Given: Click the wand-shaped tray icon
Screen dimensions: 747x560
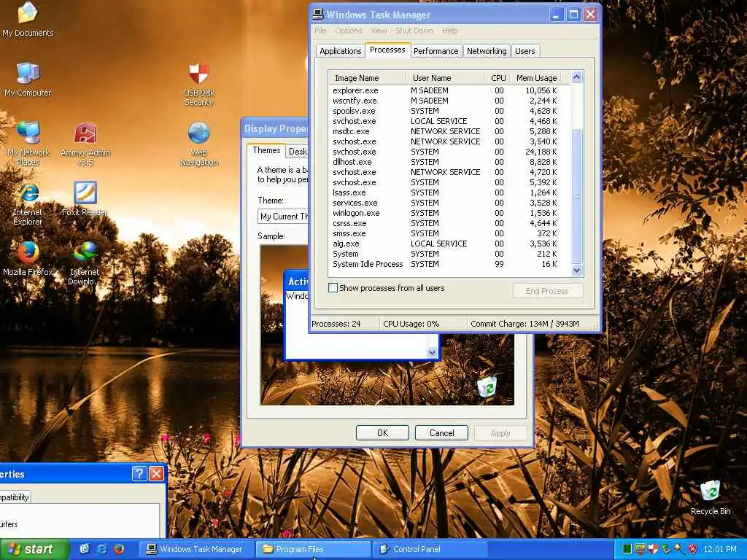Looking at the screenshot, I should (x=678, y=549).
